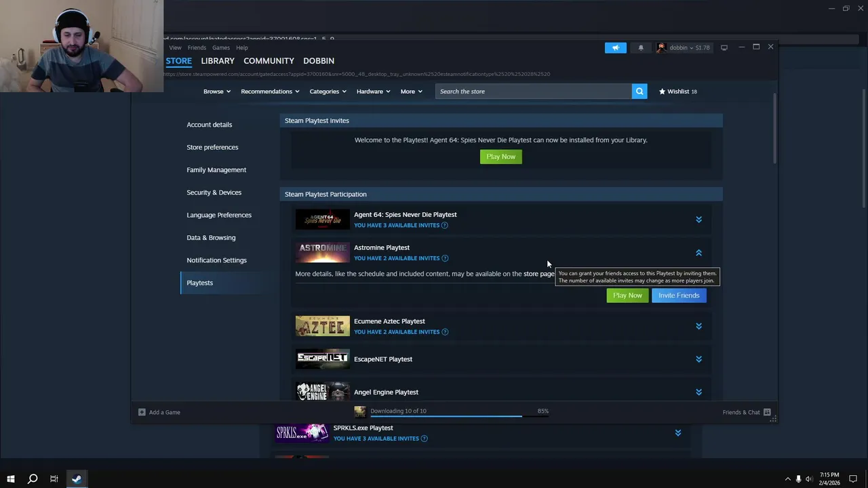Open Family Management in sidebar
The height and width of the screenshot is (488, 868).
pyautogui.click(x=216, y=170)
